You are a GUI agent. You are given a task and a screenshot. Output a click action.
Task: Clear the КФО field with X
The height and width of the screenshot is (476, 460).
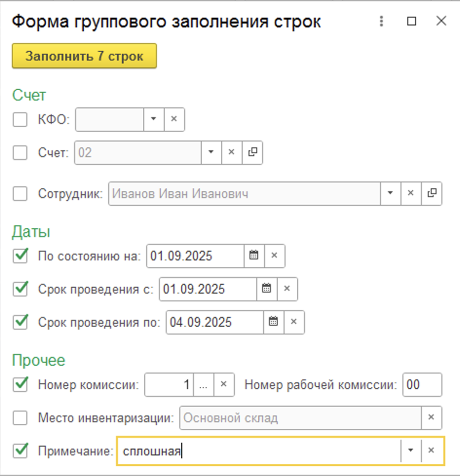click(x=174, y=119)
